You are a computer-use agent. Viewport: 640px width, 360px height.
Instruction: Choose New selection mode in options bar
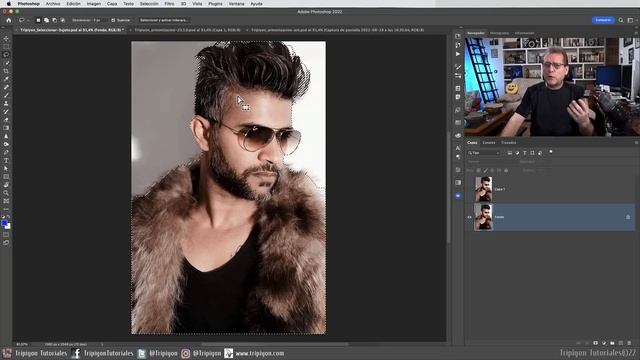(x=38, y=20)
